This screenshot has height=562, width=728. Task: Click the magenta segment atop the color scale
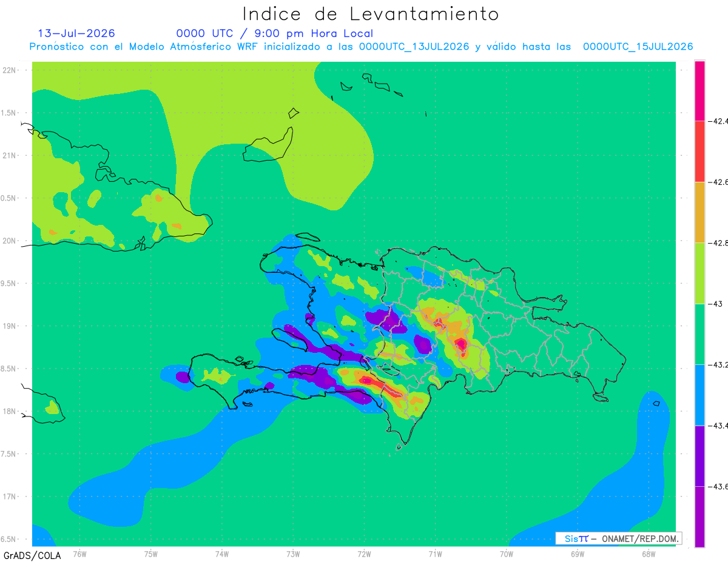point(699,91)
